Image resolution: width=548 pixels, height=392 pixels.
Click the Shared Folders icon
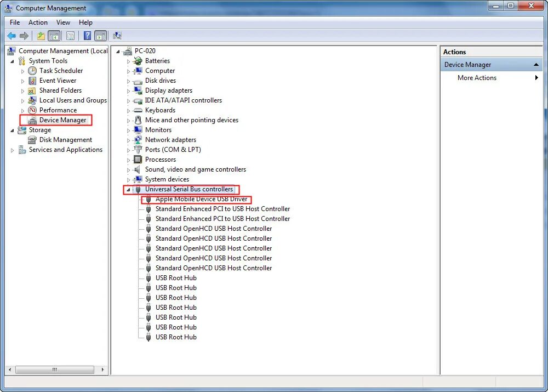tap(32, 90)
